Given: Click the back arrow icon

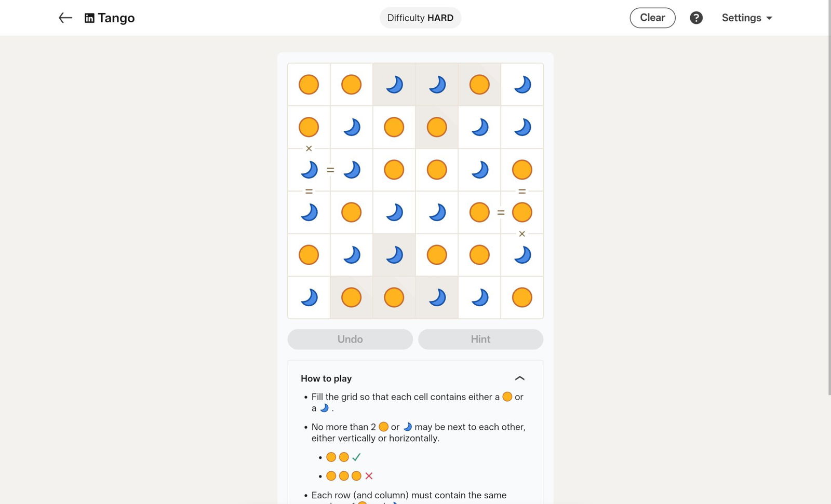Looking at the screenshot, I should point(65,18).
